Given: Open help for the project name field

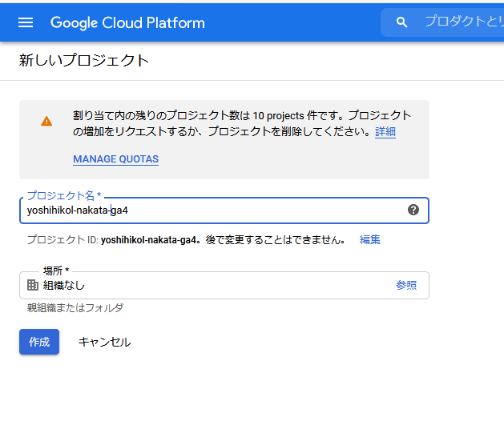Looking at the screenshot, I should click(x=413, y=210).
